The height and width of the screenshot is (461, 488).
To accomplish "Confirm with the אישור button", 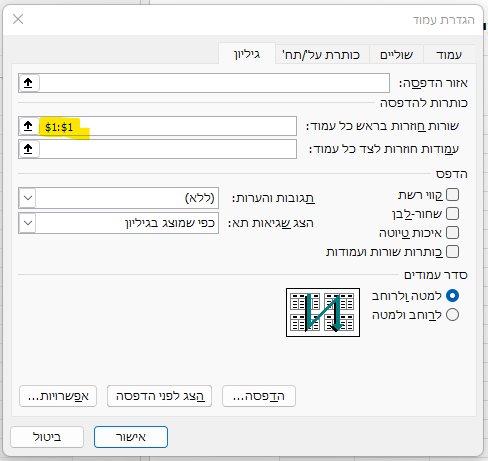I will tap(131, 437).
